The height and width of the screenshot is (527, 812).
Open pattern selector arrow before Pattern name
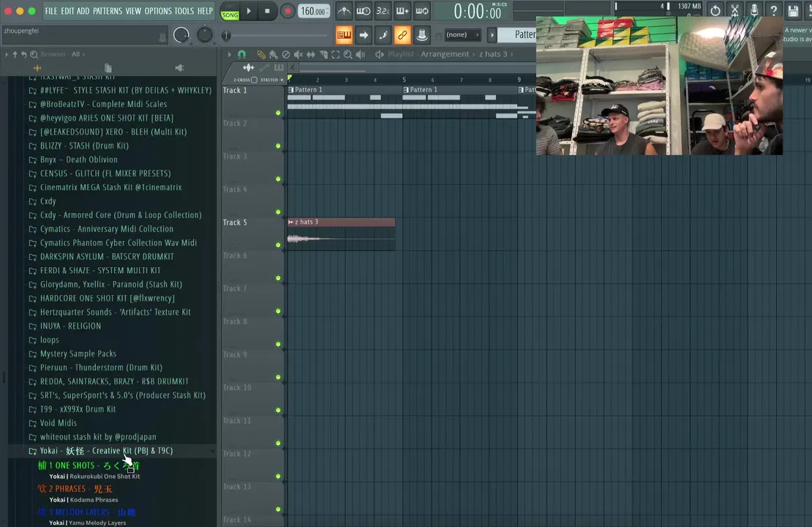[x=492, y=34]
